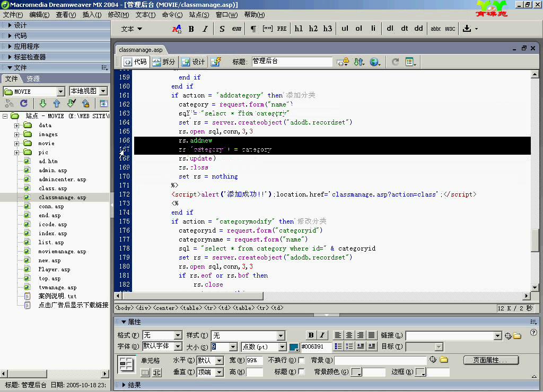Open the Style (样式) dropdown
Viewport: 543px width, 392px height.
281,335
